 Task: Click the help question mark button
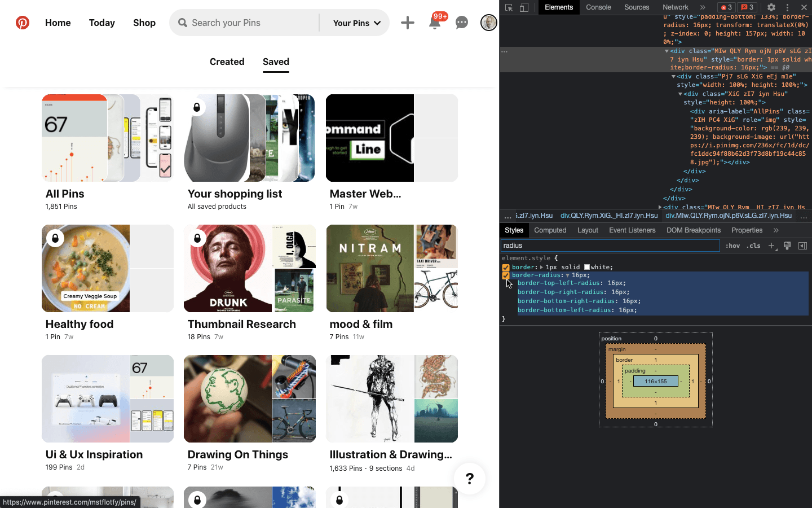470,479
